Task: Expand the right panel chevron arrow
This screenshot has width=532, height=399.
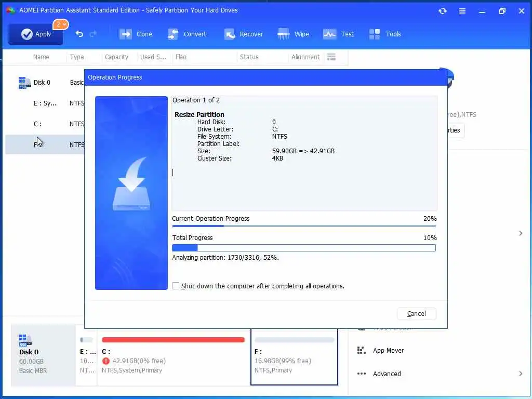Action: (x=521, y=233)
